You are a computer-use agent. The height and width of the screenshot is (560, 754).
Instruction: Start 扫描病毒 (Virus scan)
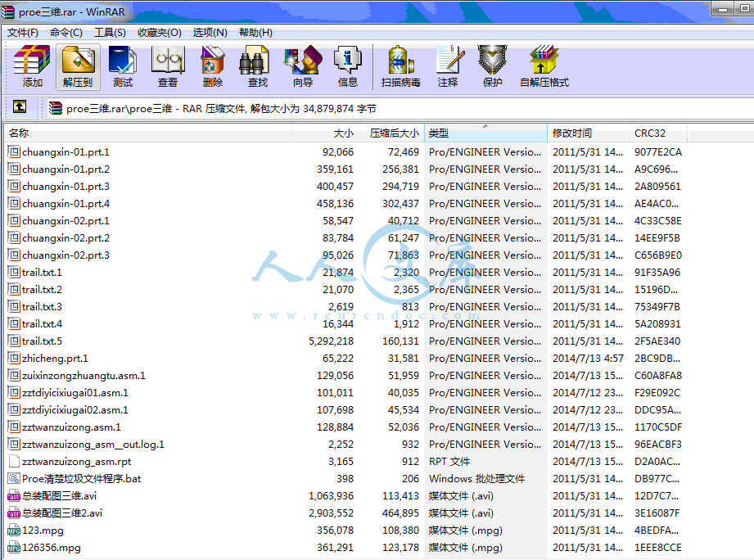[x=401, y=67]
